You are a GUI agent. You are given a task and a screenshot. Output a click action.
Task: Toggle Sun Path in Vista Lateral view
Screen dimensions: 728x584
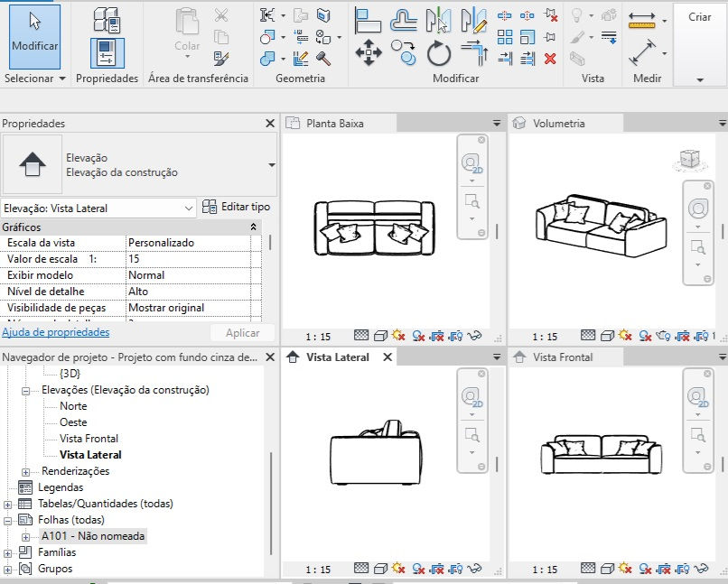pos(399,568)
